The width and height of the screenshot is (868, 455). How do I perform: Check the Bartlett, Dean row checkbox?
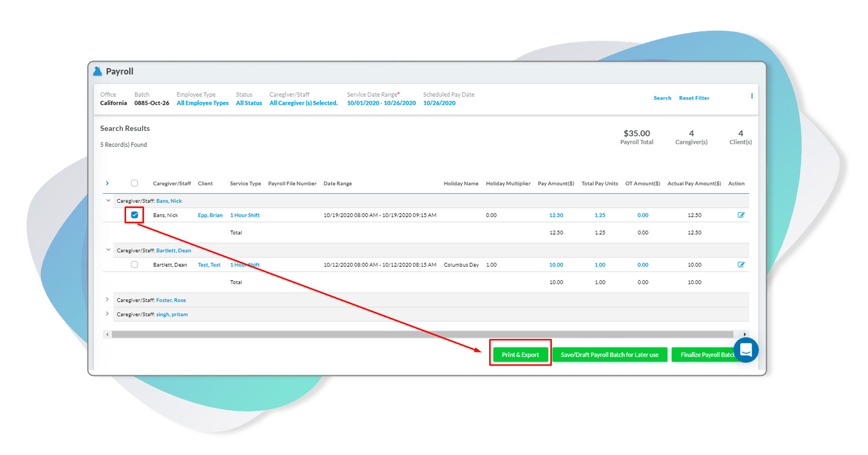135,264
